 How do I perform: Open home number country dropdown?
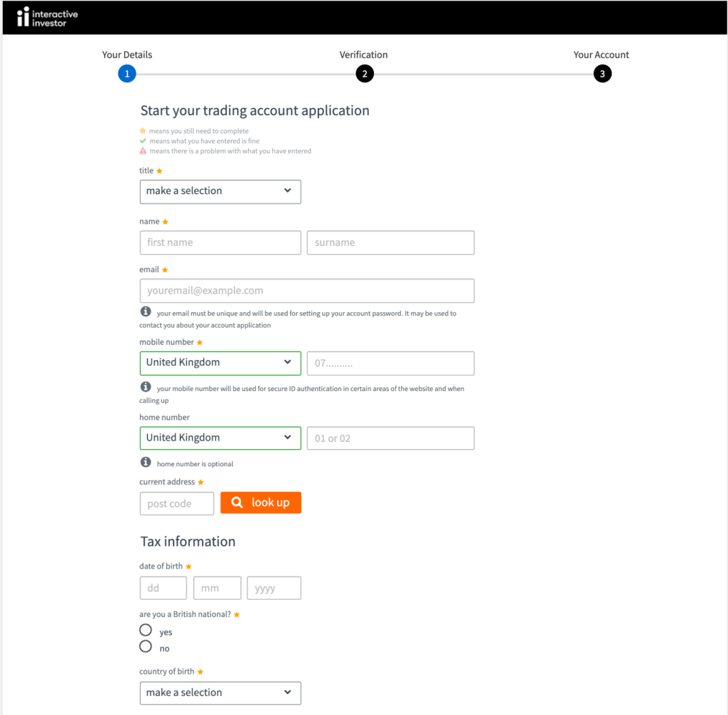pos(220,439)
